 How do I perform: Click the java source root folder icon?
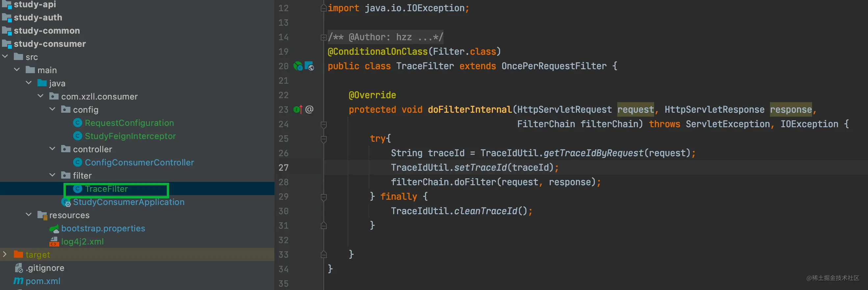42,83
